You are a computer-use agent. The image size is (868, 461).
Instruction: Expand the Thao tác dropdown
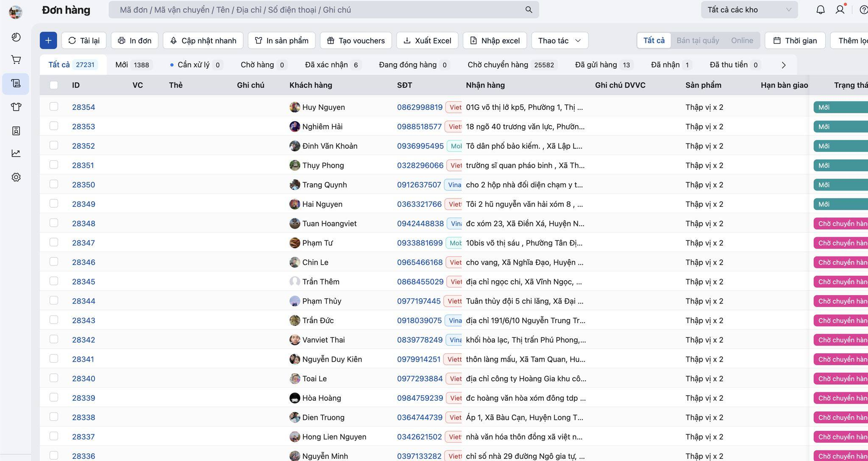tap(559, 40)
